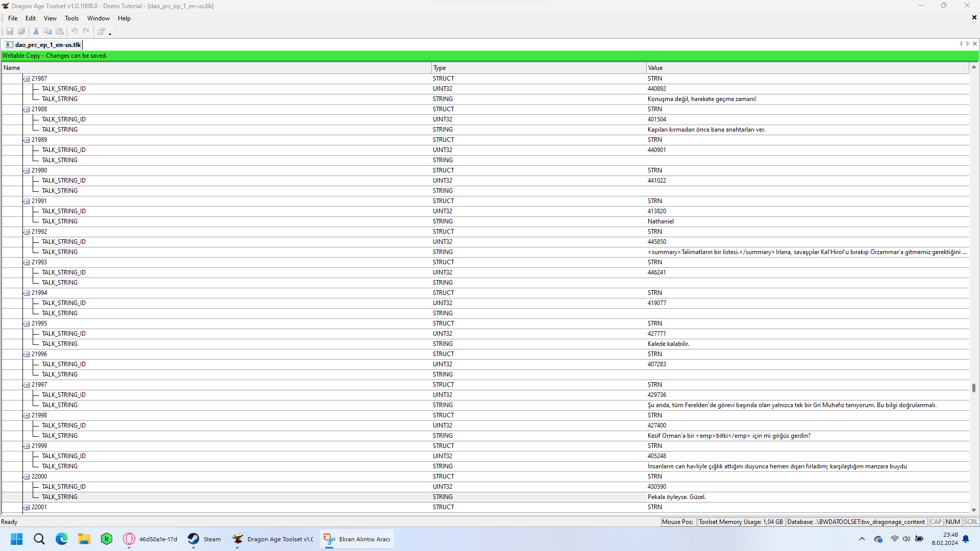
Task: Select the Nathaniel string value cell
Action: tap(660, 221)
